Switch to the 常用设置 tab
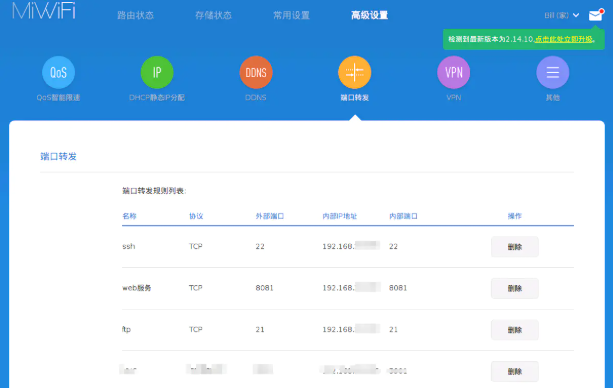Viewport: 613px width, 388px height. [291, 15]
